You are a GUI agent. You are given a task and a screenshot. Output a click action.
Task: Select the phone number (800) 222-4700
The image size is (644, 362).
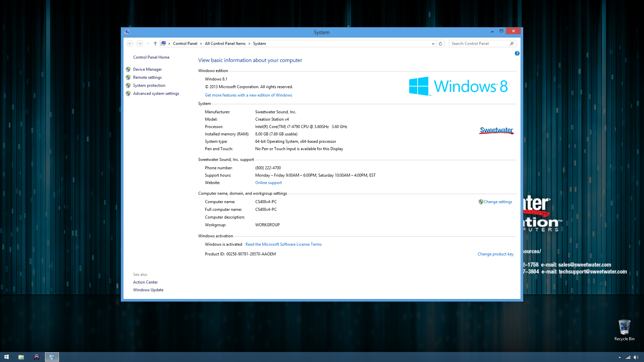[x=268, y=168]
